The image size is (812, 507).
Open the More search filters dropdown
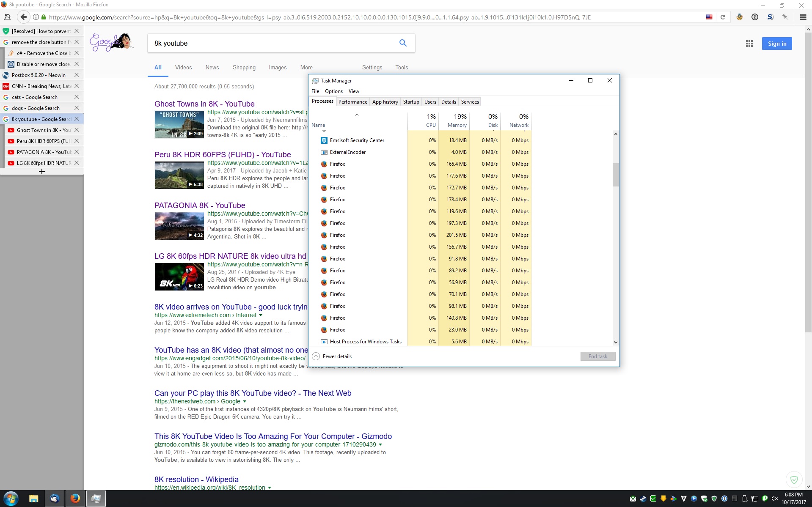coord(306,68)
